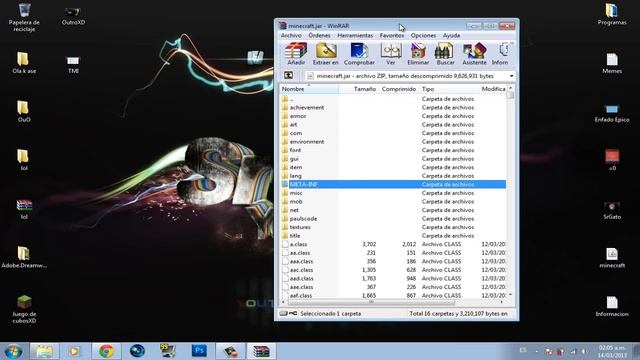Image resolution: width=640 pixels, height=360 pixels.
Task: Click the Eliminar toolbar icon
Action: [x=418, y=54]
